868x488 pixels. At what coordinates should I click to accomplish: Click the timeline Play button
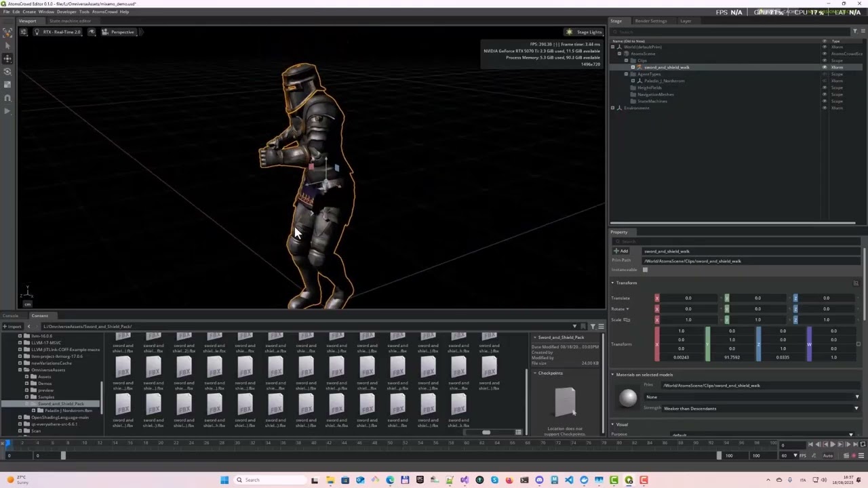click(833, 445)
